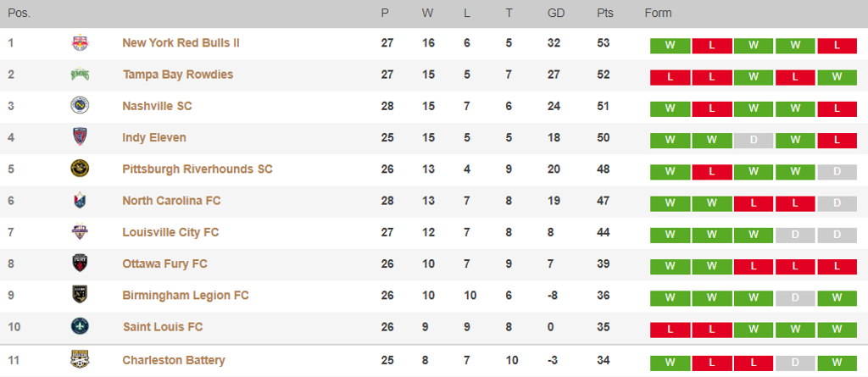Select the Ottawa Fury FC badge
This screenshot has height=377, width=868.
[x=81, y=263]
